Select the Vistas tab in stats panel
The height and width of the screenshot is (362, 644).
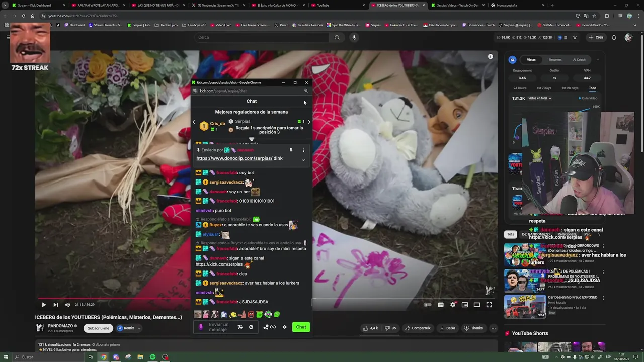[531, 60]
